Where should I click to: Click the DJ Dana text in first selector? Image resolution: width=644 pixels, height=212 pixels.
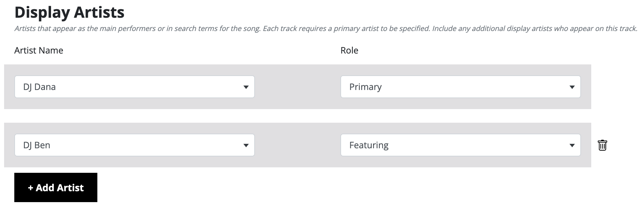(39, 87)
